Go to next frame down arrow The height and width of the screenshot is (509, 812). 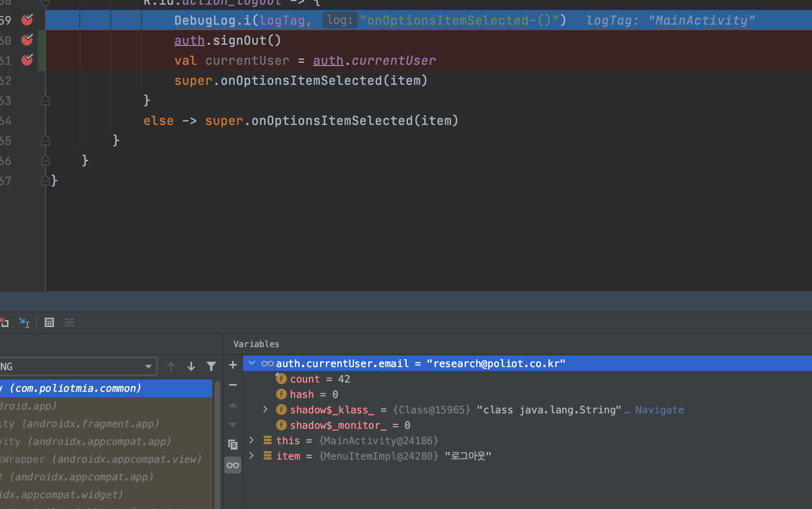[x=191, y=366]
